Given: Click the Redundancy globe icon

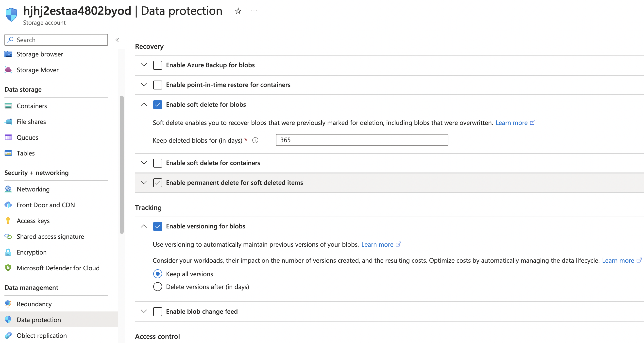Looking at the screenshot, I should [8, 304].
